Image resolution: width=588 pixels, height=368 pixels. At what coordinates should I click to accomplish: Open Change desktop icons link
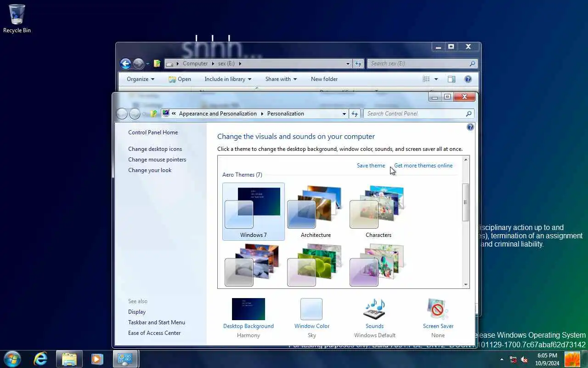tap(155, 149)
